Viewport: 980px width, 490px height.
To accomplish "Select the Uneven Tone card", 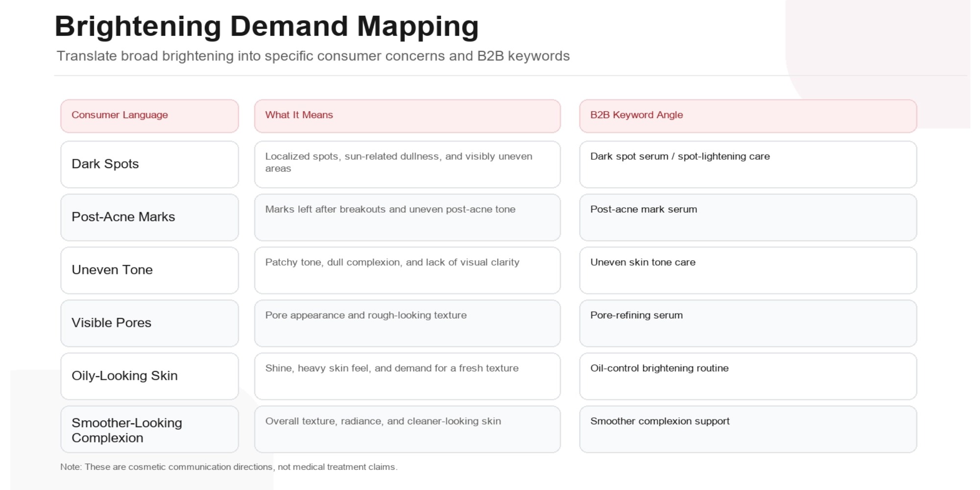I will coord(149,270).
